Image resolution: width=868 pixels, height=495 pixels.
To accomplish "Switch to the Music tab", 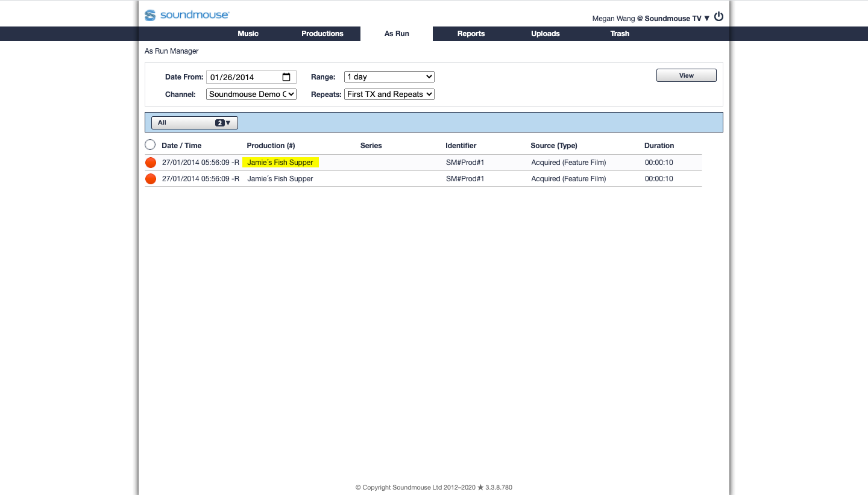I will click(248, 34).
